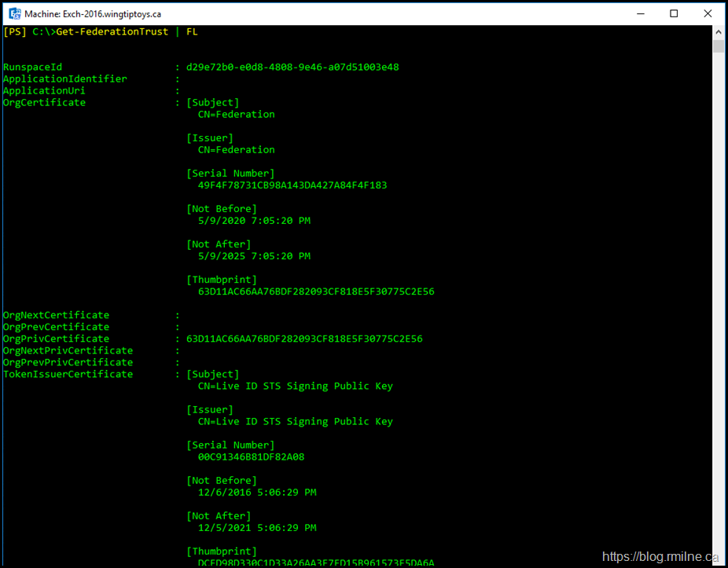Click the scrollbar up arrow
This screenshot has height=568, width=728.
pos(719,31)
